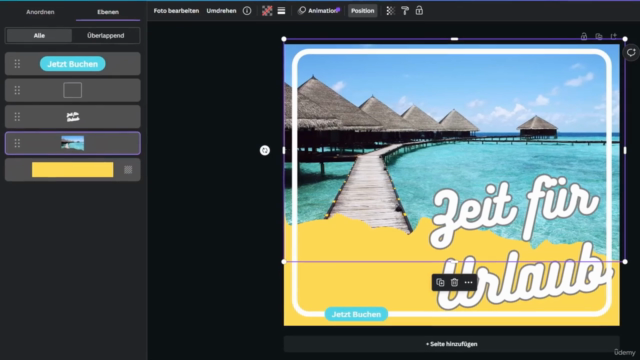The width and height of the screenshot is (640, 360).
Task: Click Foto bearbeiten in toolbar
Action: click(176, 11)
